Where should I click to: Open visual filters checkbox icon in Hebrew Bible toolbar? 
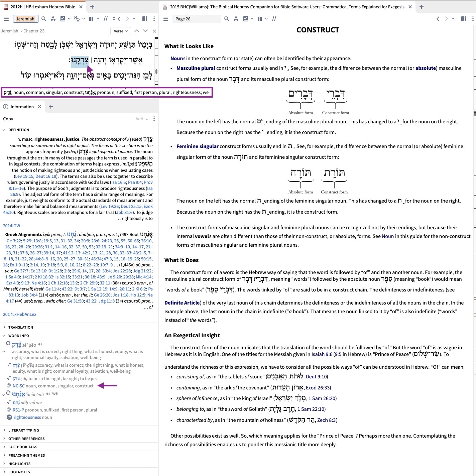tap(63, 19)
